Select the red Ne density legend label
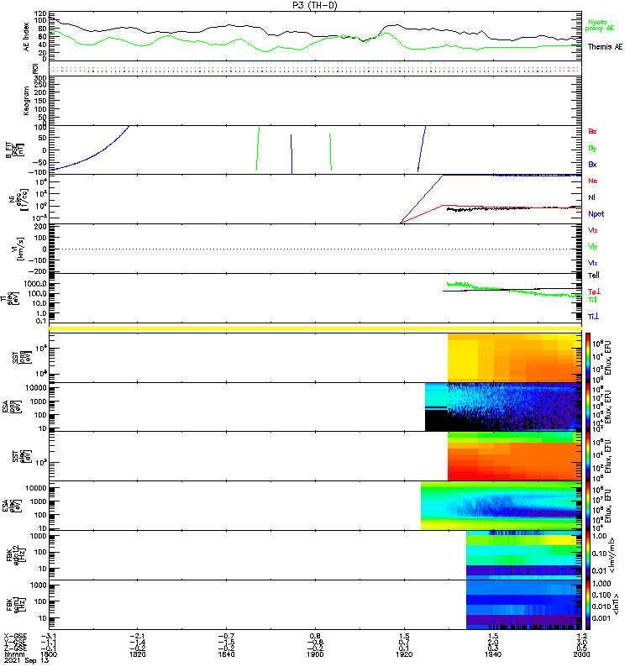 [592, 181]
